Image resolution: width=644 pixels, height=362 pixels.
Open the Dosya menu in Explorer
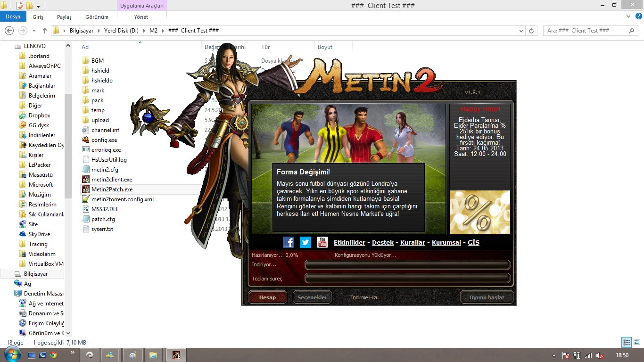(13, 16)
